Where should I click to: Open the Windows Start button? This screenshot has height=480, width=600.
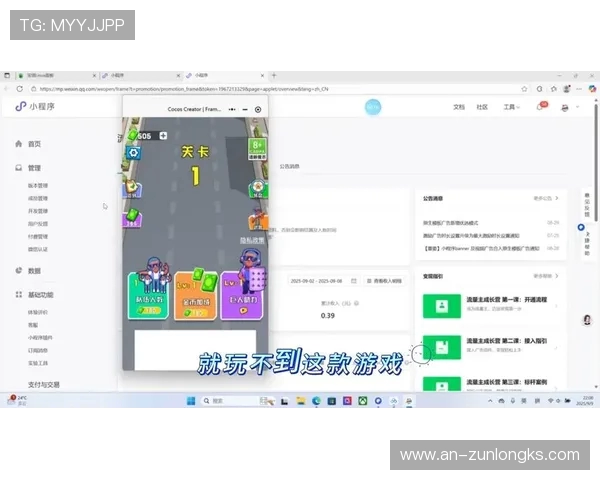click(x=191, y=401)
